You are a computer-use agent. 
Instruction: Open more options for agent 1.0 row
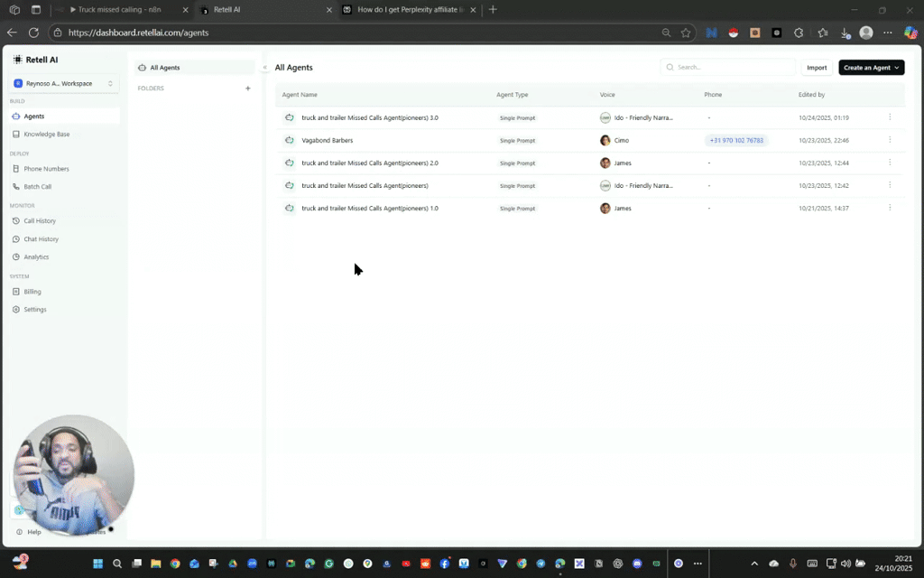click(x=890, y=208)
